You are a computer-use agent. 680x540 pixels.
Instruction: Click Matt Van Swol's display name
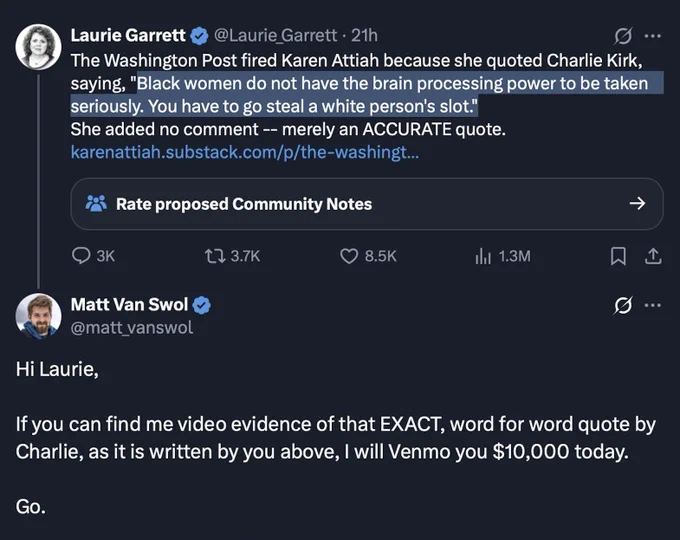(129, 304)
